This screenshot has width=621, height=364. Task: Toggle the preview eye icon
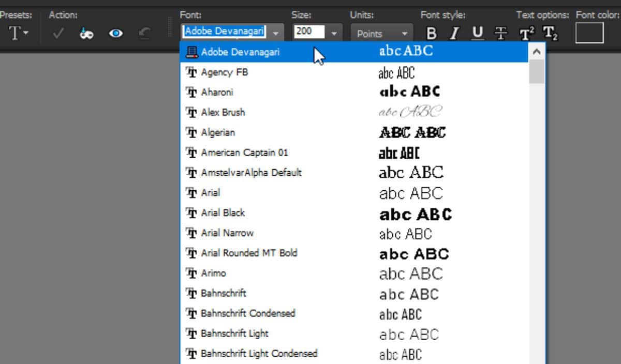click(x=116, y=33)
